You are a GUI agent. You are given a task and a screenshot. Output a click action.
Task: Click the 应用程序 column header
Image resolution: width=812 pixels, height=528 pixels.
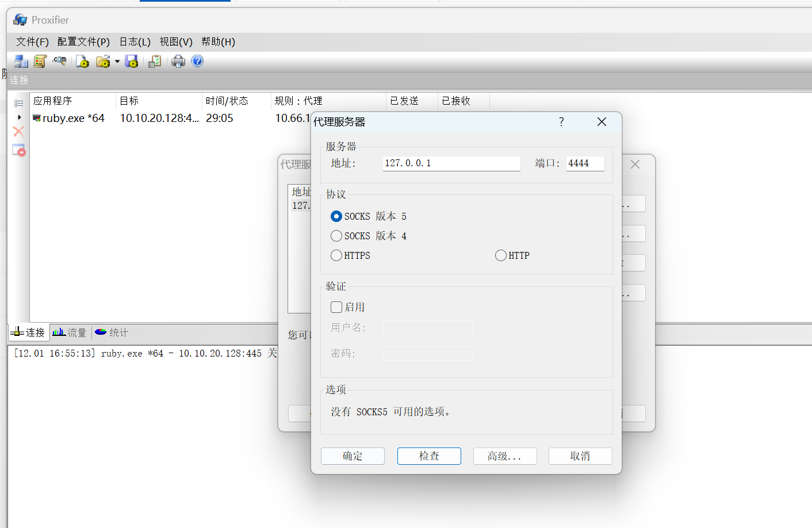73,101
